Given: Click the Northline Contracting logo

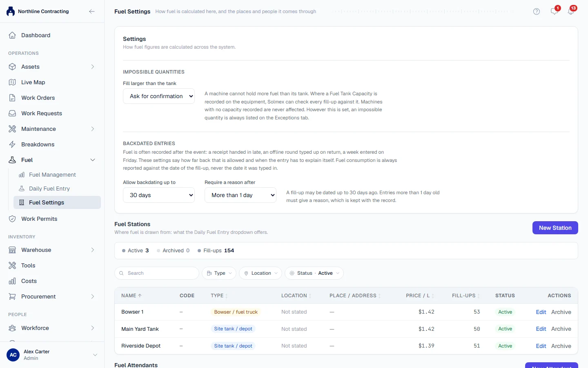Looking at the screenshot, I should coord(11,11).
